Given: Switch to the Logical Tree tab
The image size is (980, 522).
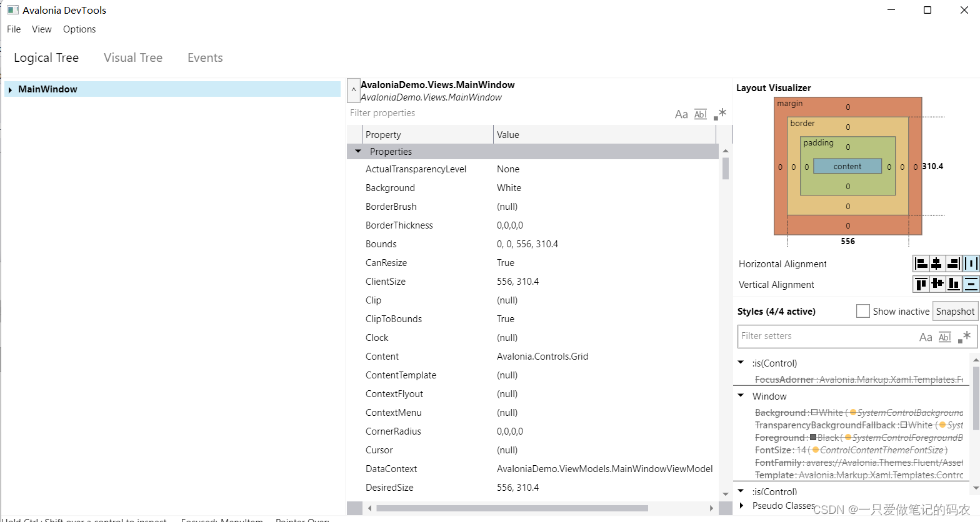Looking at the screenshot, I should (46, 57).
